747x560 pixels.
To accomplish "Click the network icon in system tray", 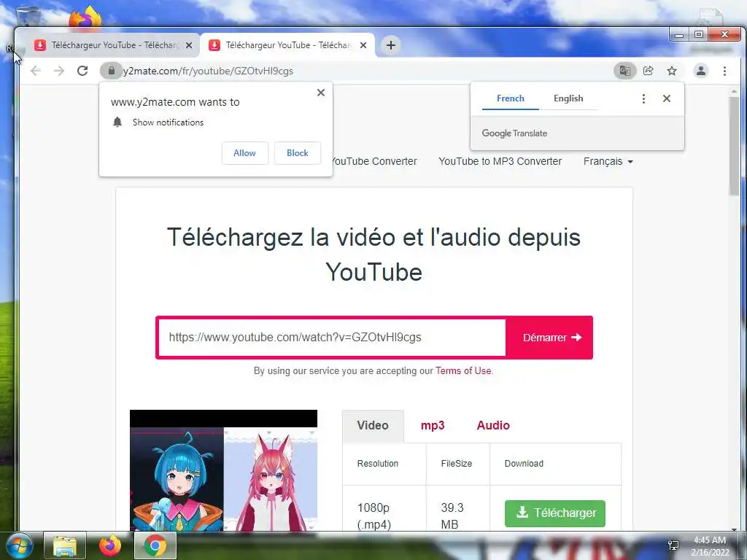I will click(673, 545).
